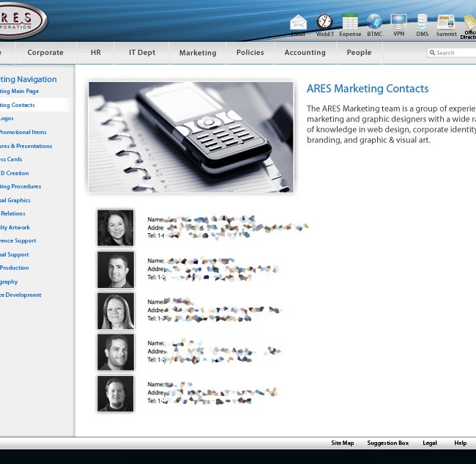
Task: Open Development sidebar link
Action: [x=21, y=295]
